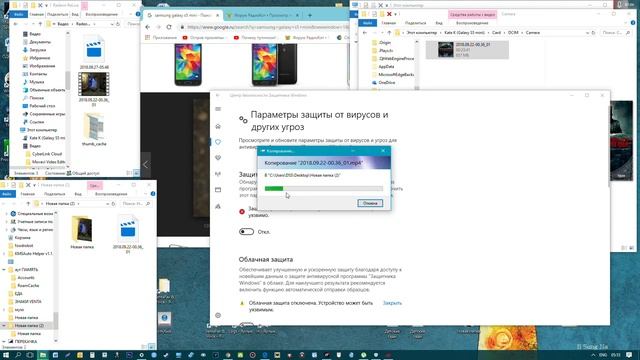Image resolution: width=640 pixels, height=360 pixels.
Task: Open app and browser control icon in Defender
Action: click(x=218, y=190)
